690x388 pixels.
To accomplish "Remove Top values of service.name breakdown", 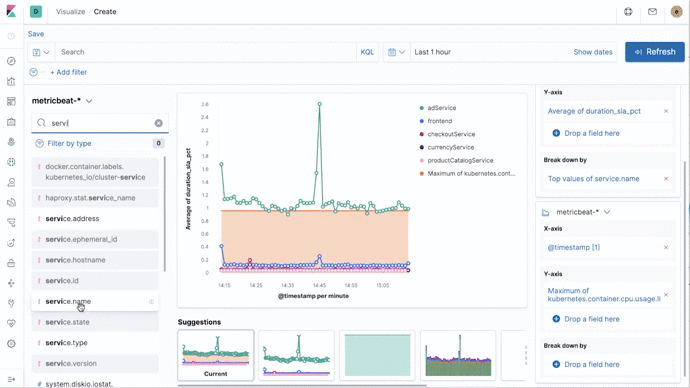I will click(666, 179).
